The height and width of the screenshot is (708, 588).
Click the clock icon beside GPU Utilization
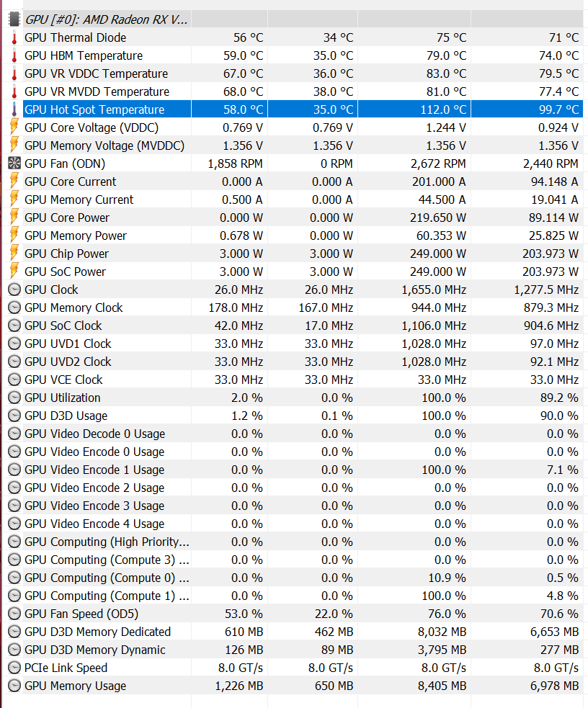pos(14,398)
